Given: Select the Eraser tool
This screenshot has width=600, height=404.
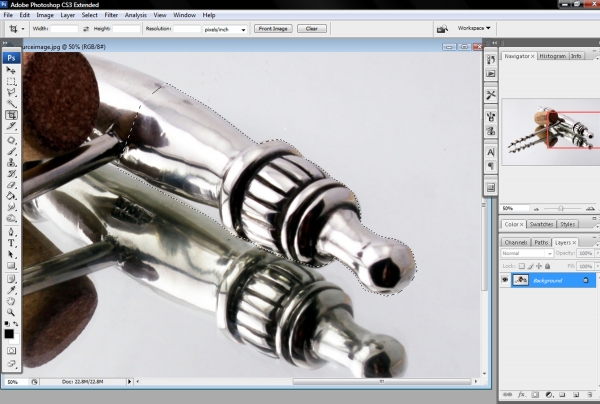Looking at the screenshot, I should click(x=11, y=185).
